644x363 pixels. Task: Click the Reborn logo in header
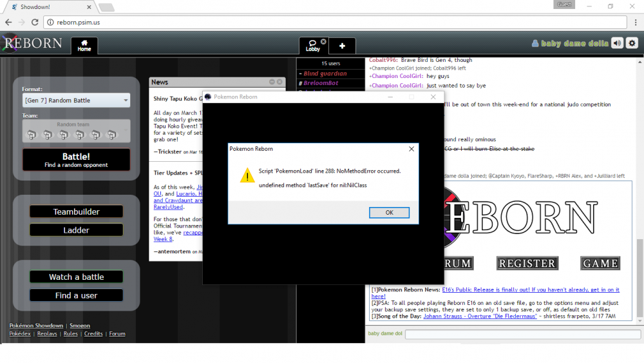coord(32,44)
